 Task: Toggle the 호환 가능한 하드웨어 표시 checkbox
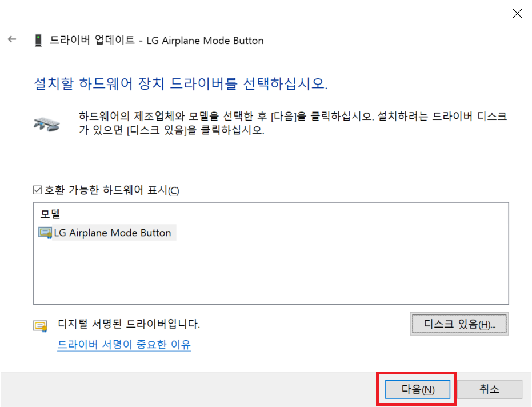[37, 190]
